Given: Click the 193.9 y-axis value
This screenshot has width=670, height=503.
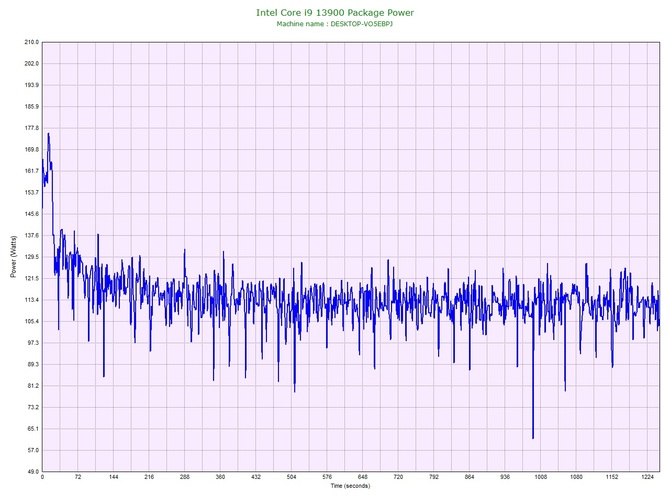Looking at the screenshot, I should pos(32,85).
